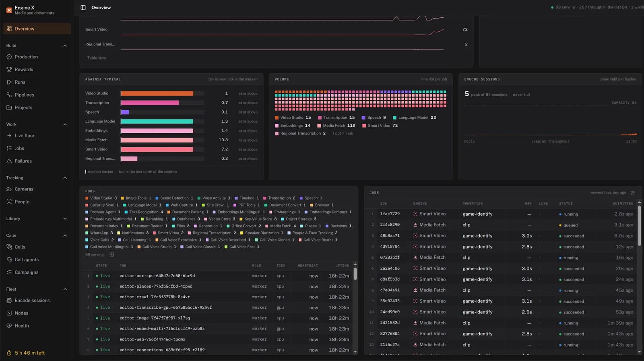Click the Engine X logo icon
Viewport: 644px width, 361px height.
[x=9, y=10]
